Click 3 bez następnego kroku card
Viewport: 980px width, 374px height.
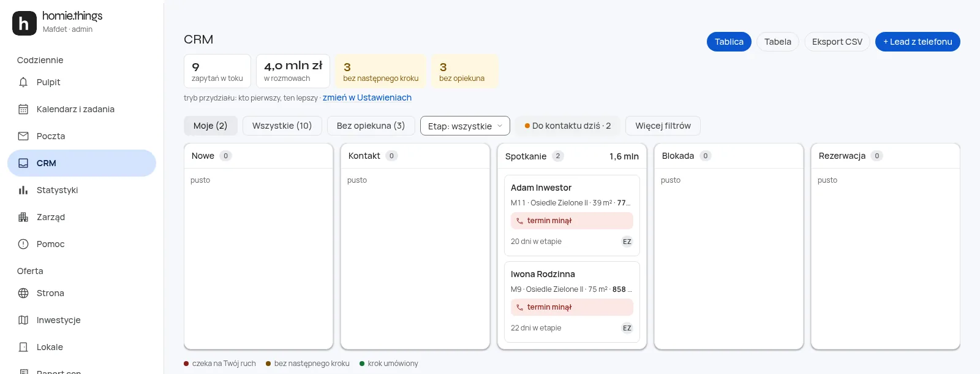tap(381, 71)
